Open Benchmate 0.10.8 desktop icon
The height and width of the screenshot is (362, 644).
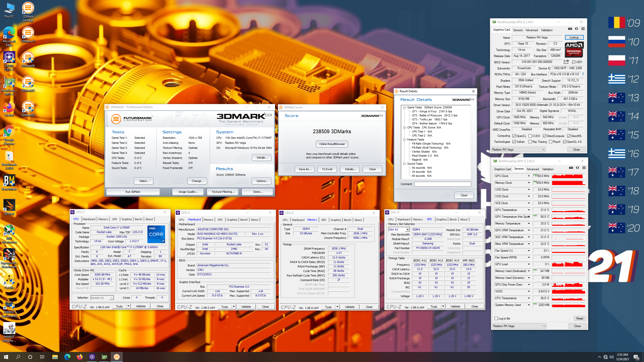(x=9, y=160)
